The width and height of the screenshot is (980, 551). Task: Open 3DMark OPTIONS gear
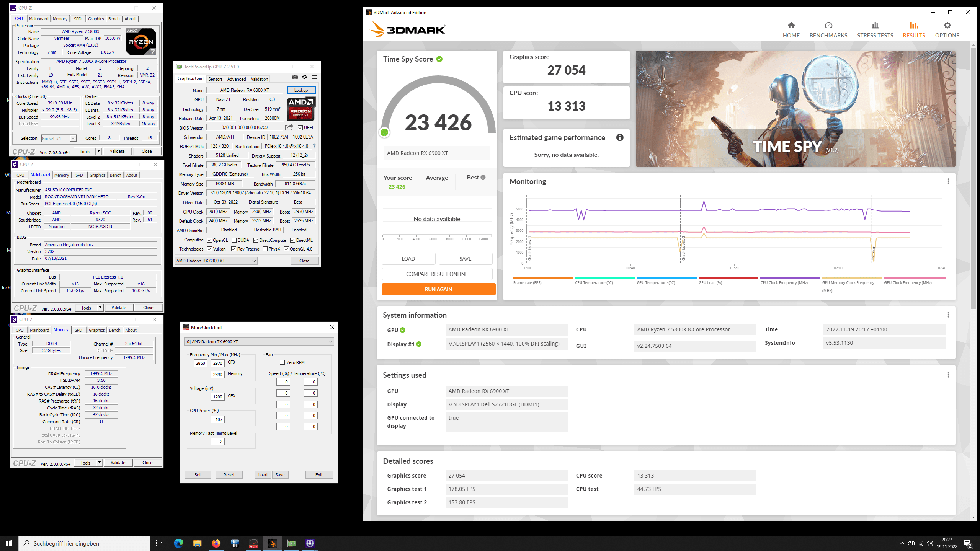click(947, 30)
